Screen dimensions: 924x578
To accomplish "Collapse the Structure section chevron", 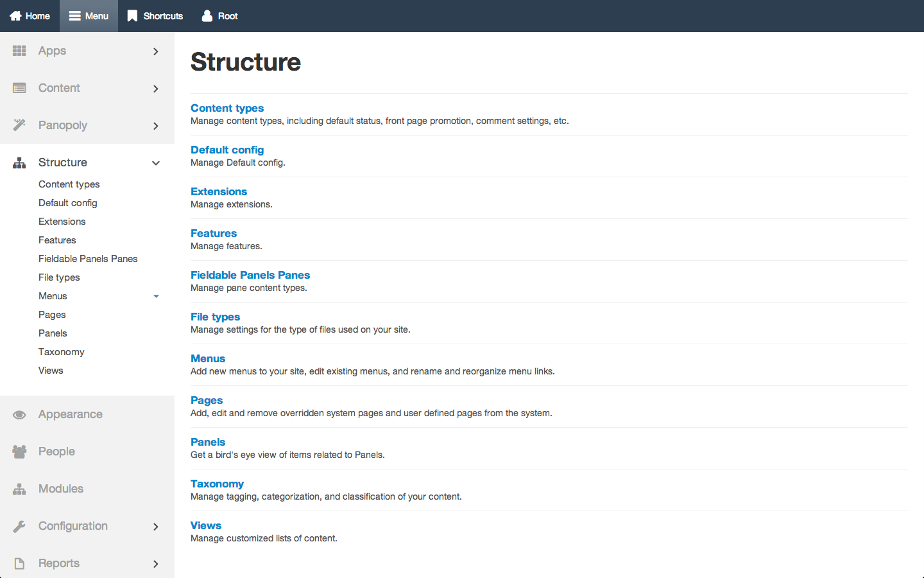I will (156, 163).
